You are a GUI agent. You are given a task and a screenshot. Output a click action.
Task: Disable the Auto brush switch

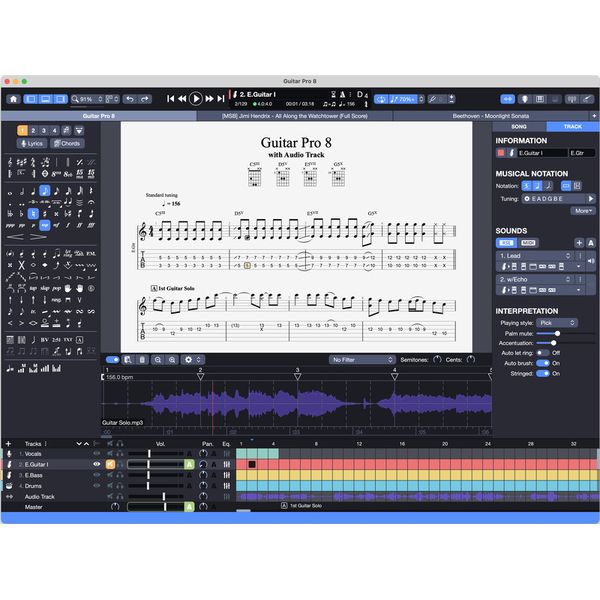[543, 363]
